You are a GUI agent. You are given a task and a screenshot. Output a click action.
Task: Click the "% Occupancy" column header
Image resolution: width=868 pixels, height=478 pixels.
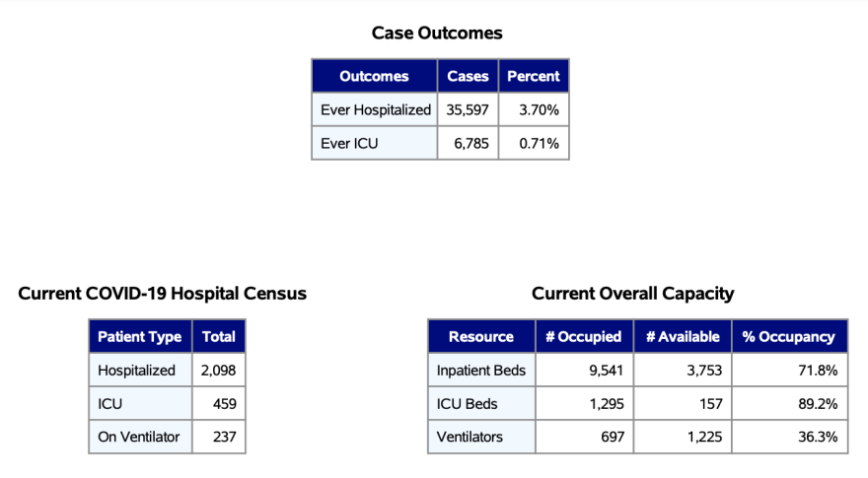788,336
